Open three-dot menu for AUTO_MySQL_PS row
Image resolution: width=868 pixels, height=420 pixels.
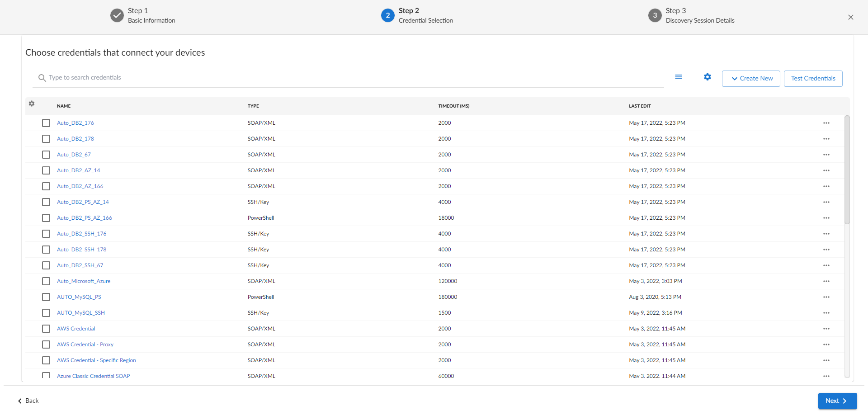[826, 297]
